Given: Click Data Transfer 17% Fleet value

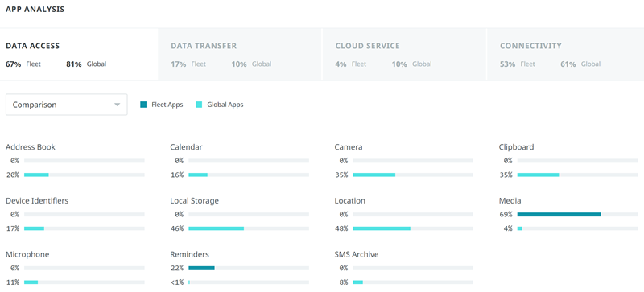Looking at the screenshot, I should (x=178, y=64).
